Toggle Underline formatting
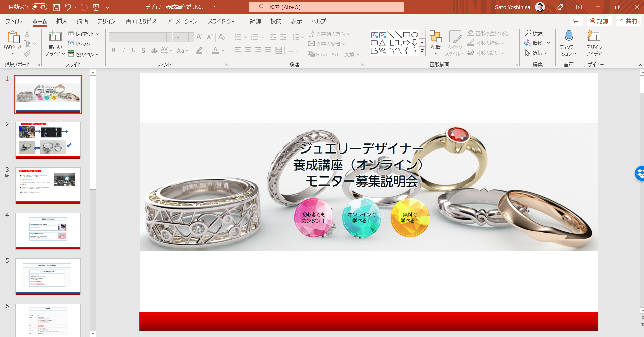 134,50
